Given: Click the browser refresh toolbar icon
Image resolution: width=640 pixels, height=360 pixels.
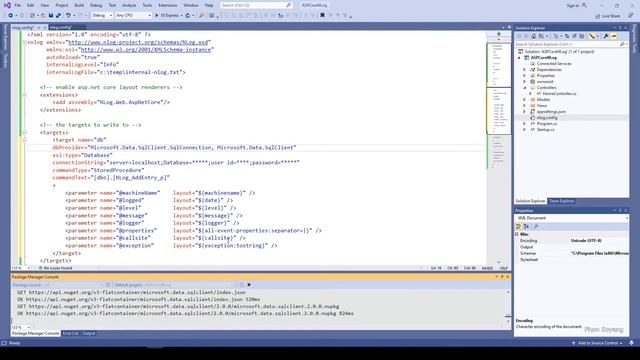Looking at the screenshot, I should point(188,16).
